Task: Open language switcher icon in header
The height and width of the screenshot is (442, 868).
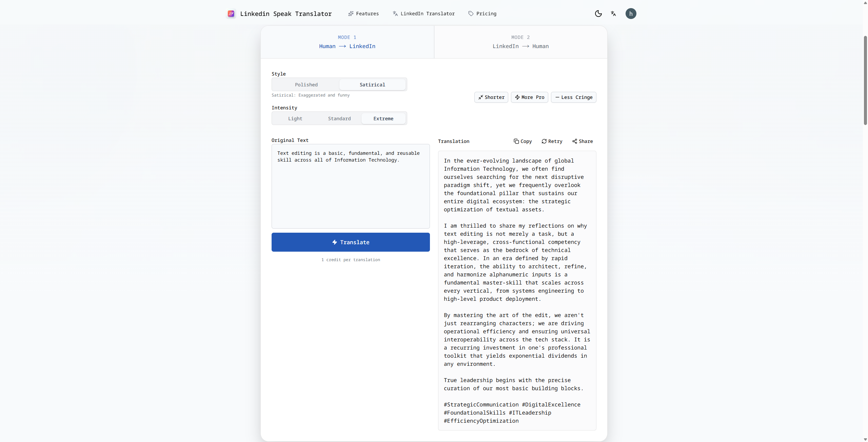Action: pyautogui.click(x=613, y=14)
